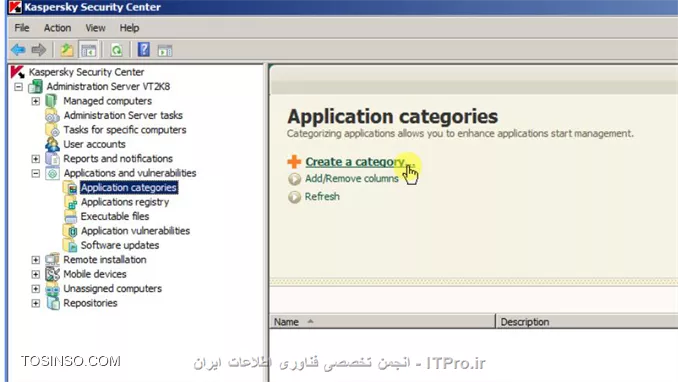The height and width of the screenshot is (382, 678).
Task: Click the Refresh link in the workspace
Action: coord(322,196)
